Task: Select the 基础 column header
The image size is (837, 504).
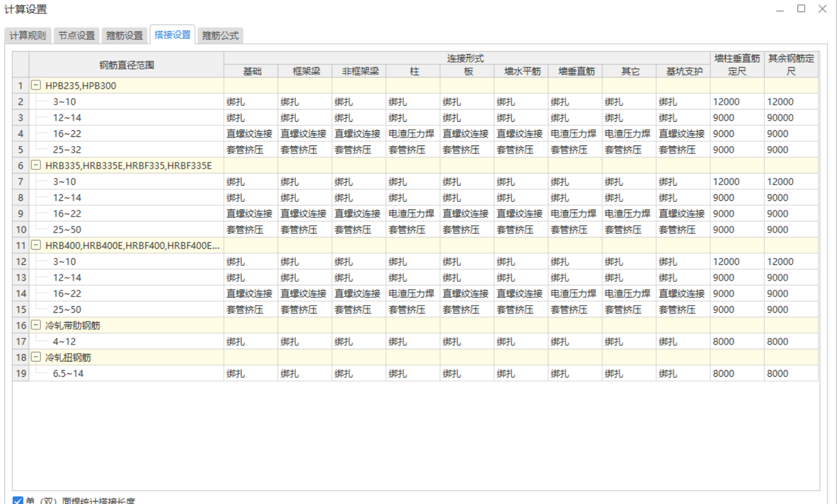Action: (251, 71)
